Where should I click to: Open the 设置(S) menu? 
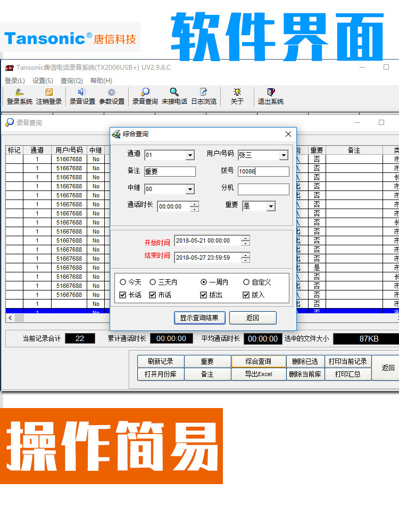43,81
